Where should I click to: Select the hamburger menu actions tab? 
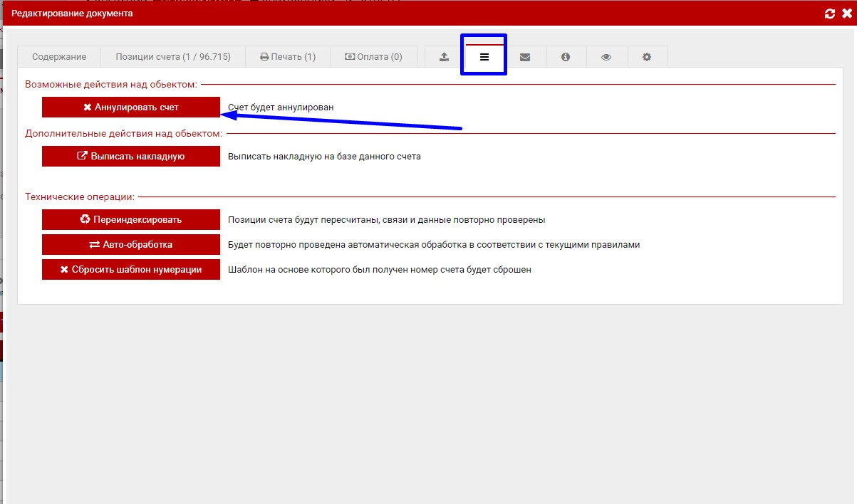484,57
